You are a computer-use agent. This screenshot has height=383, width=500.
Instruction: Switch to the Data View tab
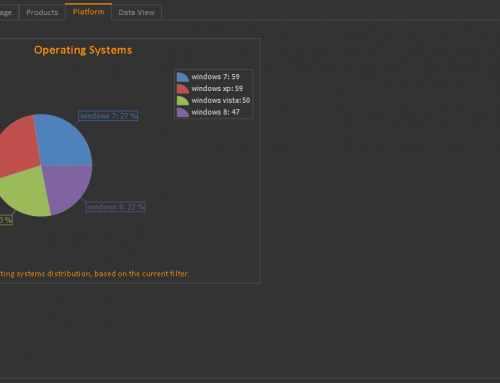click(x=136, y=12)
